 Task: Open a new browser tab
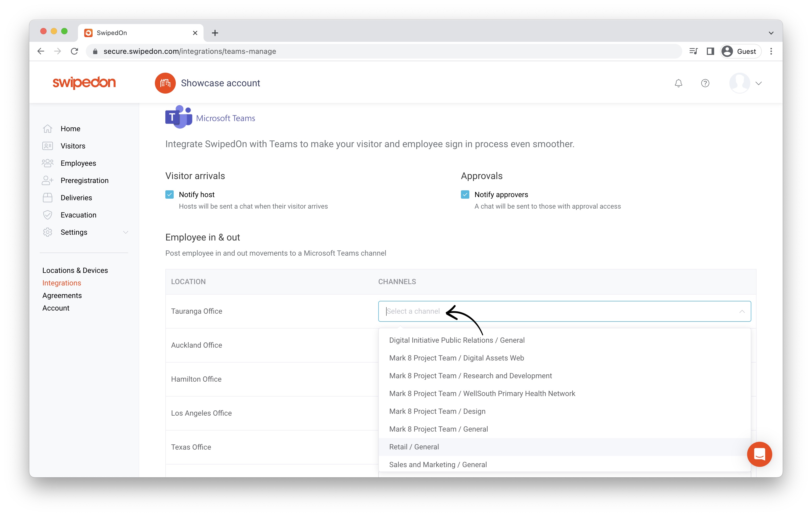(x=215, y=33)
